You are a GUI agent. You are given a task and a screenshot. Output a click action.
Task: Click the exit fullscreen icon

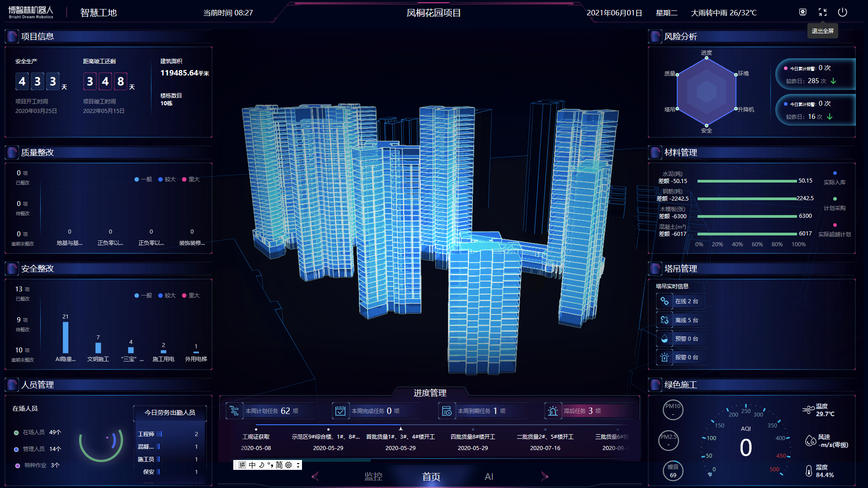pos(822,12)
